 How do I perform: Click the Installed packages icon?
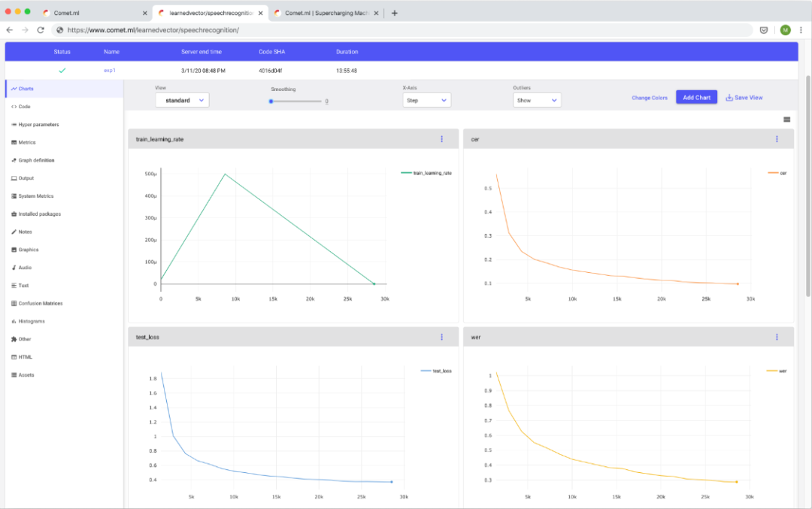pyautogui.click(x=14, y=214)
